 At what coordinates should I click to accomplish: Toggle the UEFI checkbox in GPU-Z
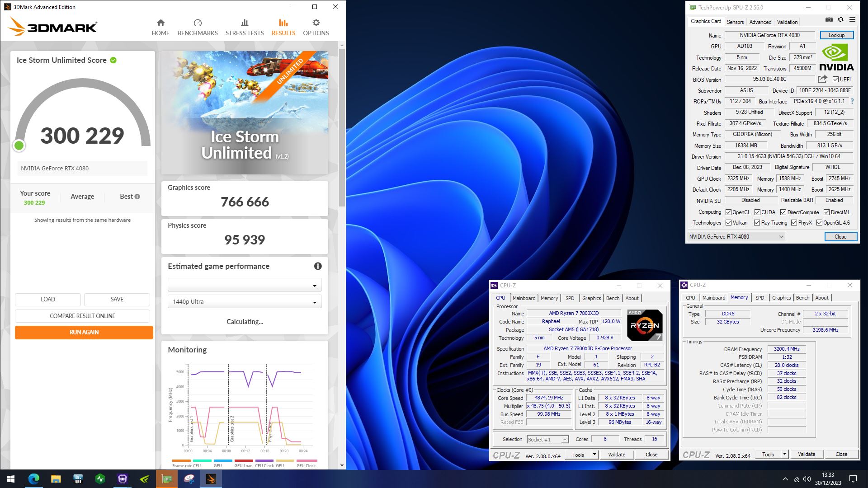point(836,80)
